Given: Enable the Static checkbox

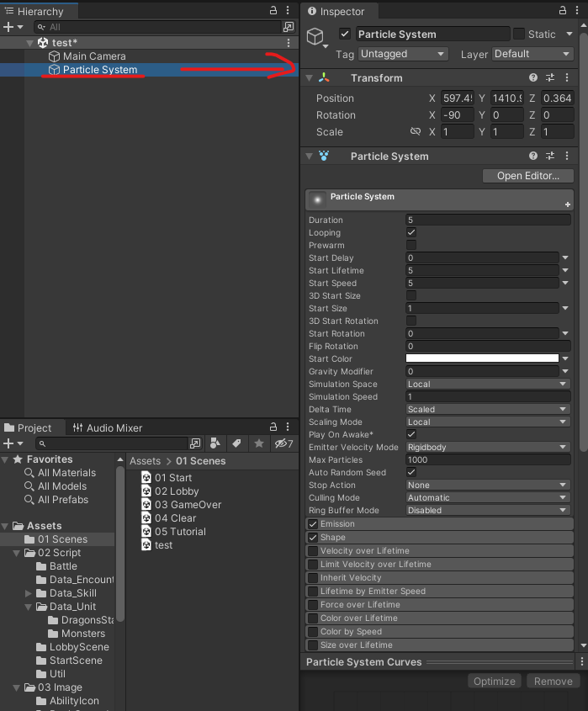Looking at the screenshot, I should (519, 34).
